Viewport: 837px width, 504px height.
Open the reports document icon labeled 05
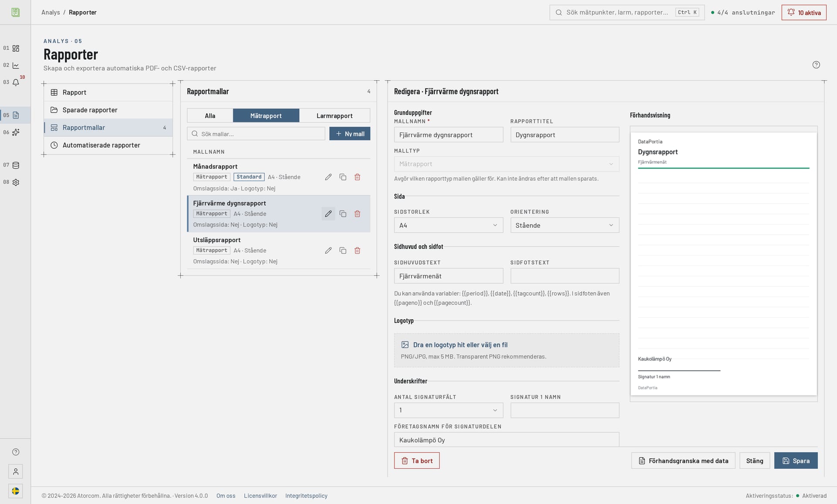coord(16,115)
